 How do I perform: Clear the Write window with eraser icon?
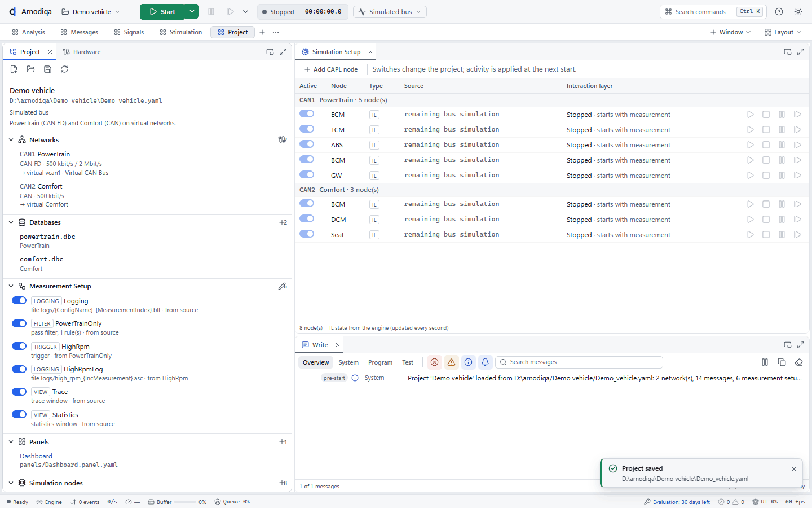(798, 362)
